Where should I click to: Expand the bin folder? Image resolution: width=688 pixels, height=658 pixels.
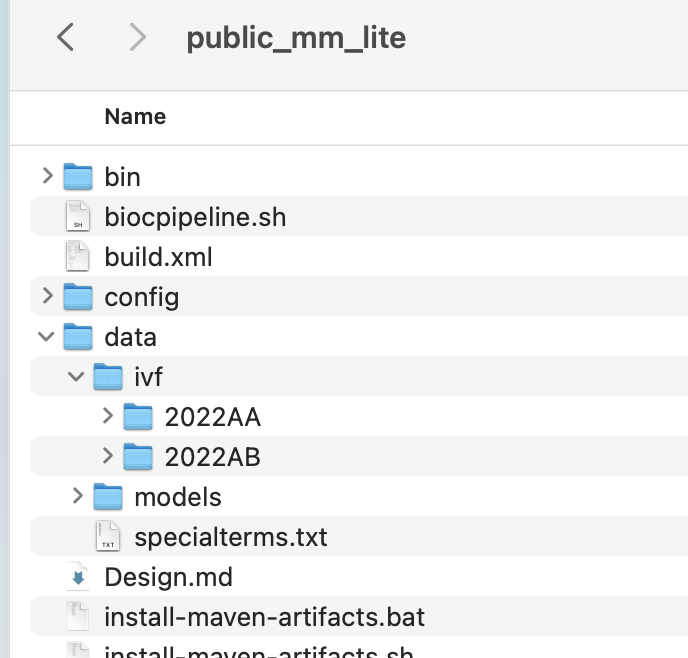pyautogui.click(x=47, y=176)
